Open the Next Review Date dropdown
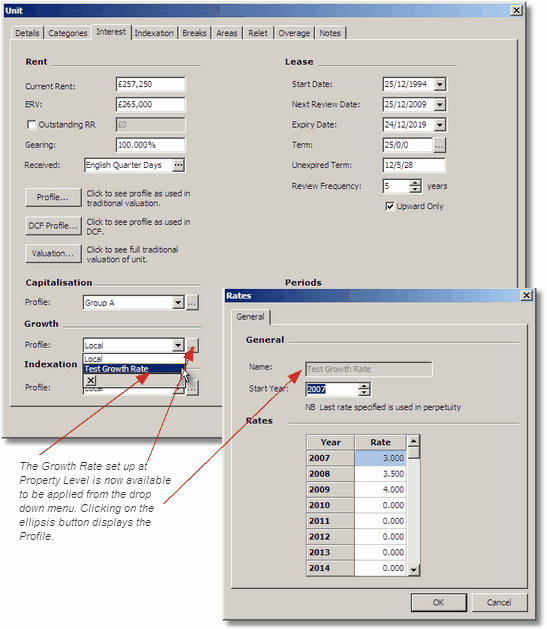The image size is (547, 629). pyautogui.click(x=440, y=105)
